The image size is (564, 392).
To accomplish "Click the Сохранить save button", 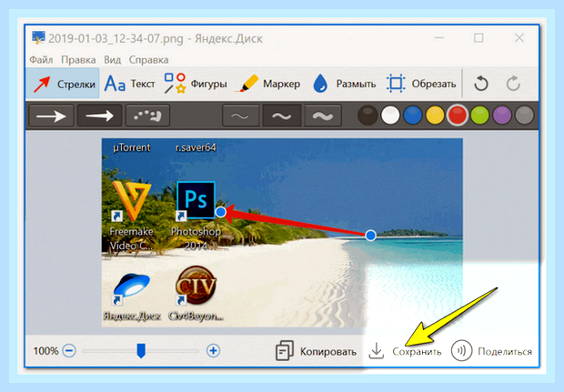I will [405, 351].
